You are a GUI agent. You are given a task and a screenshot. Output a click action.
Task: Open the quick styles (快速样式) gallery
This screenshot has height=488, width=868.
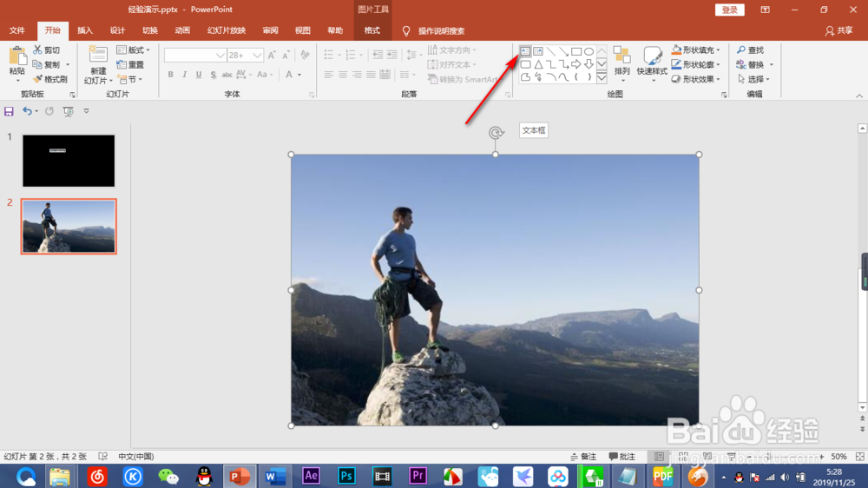tap(652, 63)
